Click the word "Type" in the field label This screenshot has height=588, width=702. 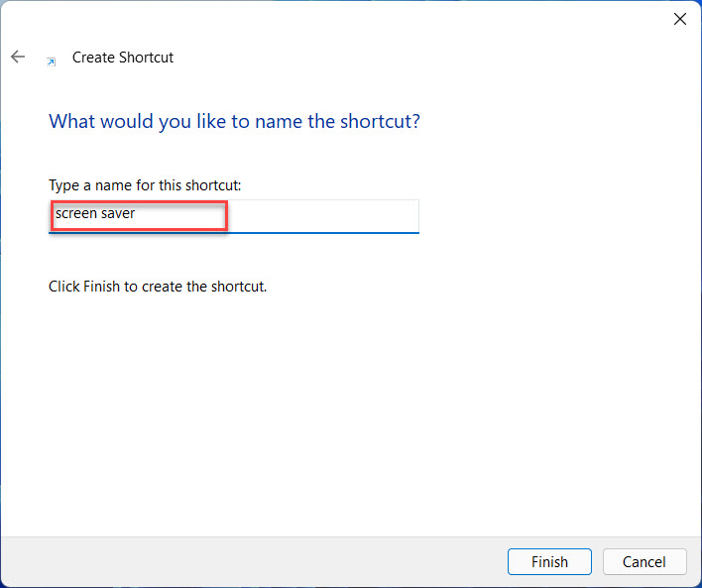click(x=65, y=185)
